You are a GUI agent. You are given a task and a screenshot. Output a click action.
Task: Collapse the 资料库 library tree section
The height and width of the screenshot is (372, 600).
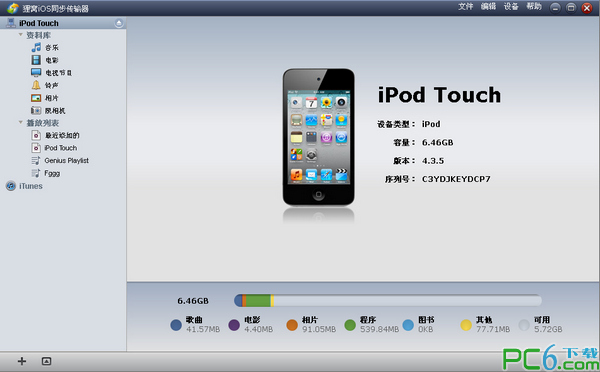(21, 35)
